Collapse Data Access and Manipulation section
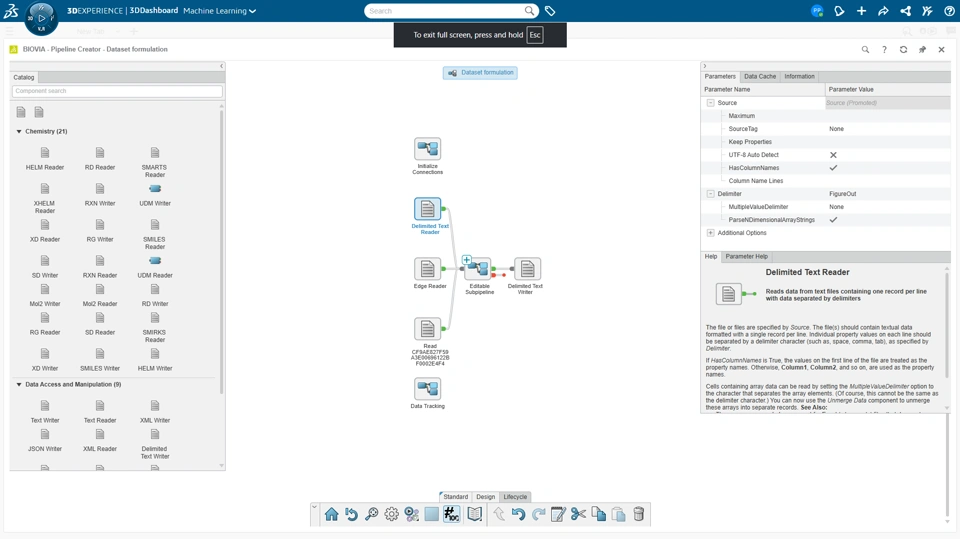Viewport: 960px width, 539px height. tap(19, 385)
